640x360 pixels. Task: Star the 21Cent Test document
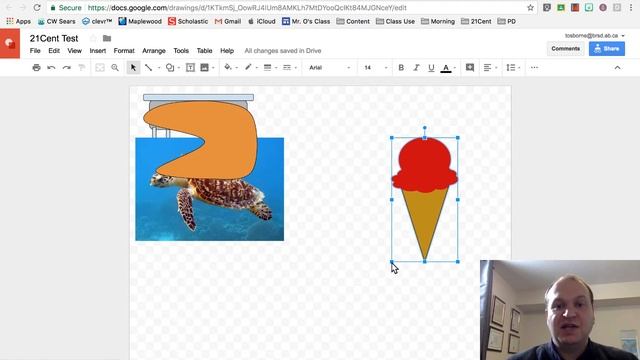[93, 38]
